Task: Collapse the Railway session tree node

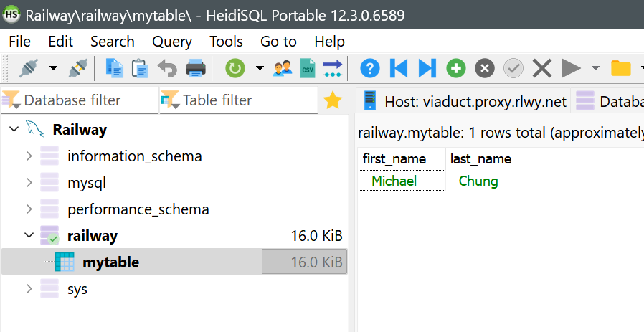Action: tap(14, 130)
